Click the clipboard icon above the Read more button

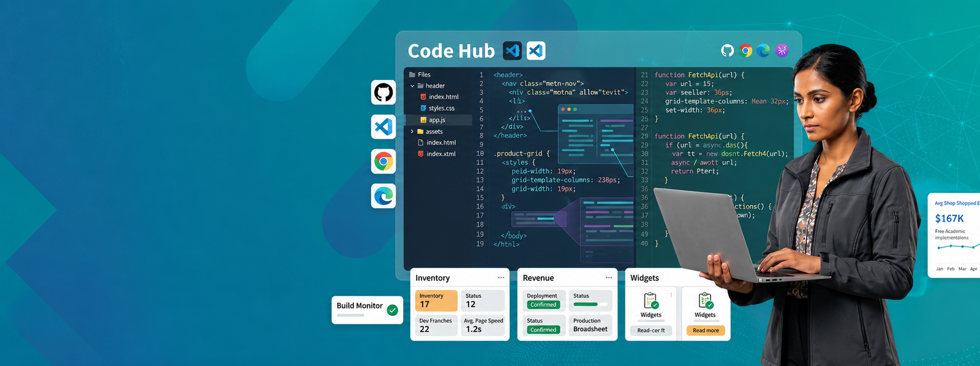click(706, 301)
